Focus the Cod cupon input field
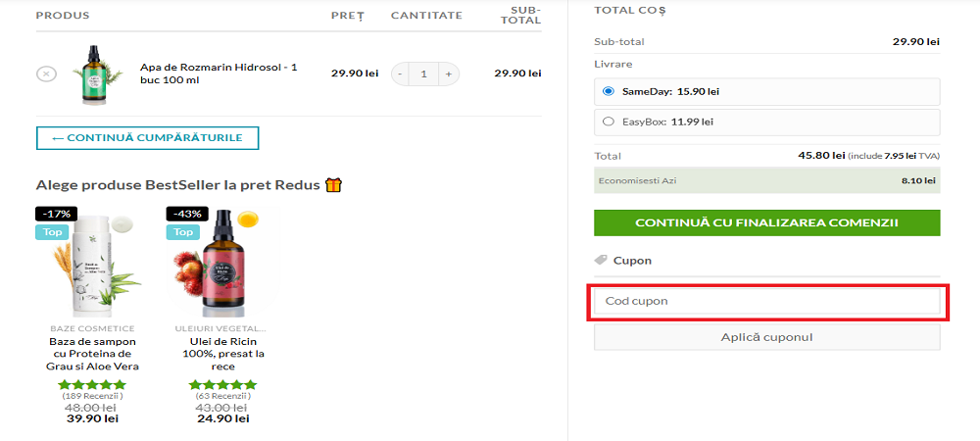This screenshot has height=441, width=980. pyautogui.click(x=766, y=301)
